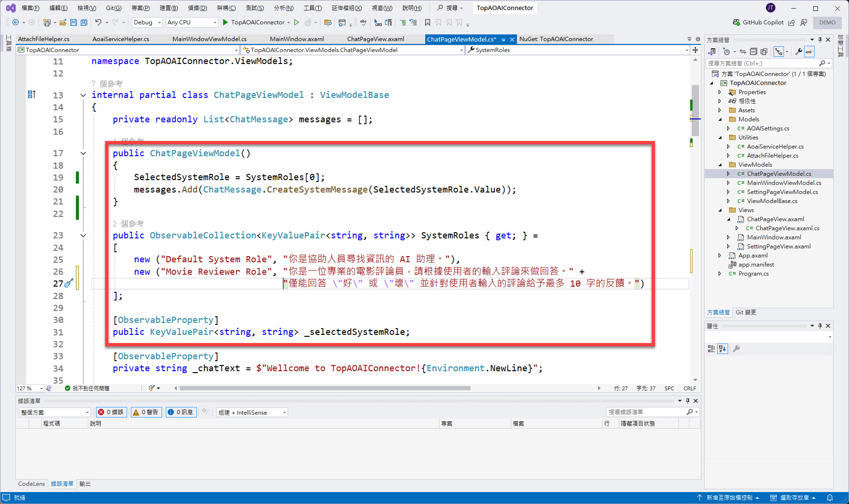
Task: Open a file with the folder icon
Action: 63,22
